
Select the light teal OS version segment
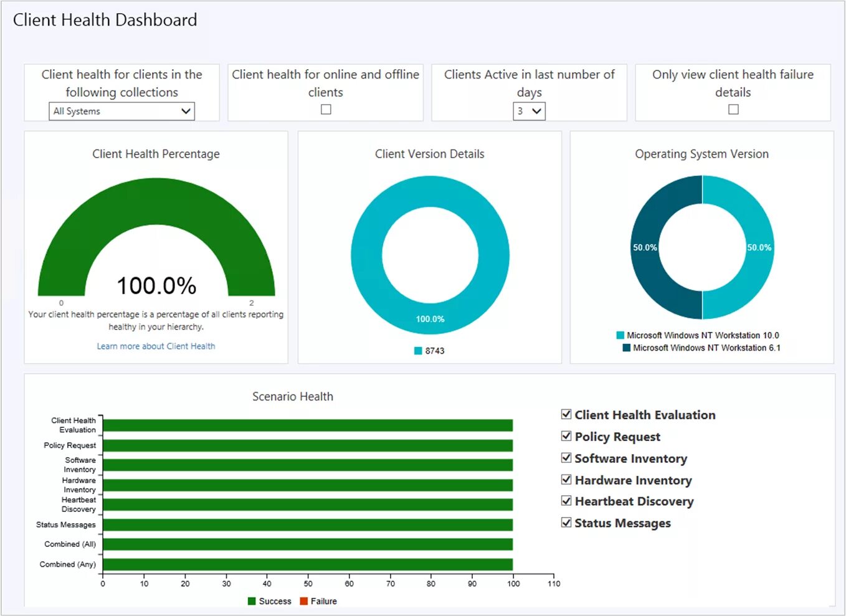click(759, 247)
